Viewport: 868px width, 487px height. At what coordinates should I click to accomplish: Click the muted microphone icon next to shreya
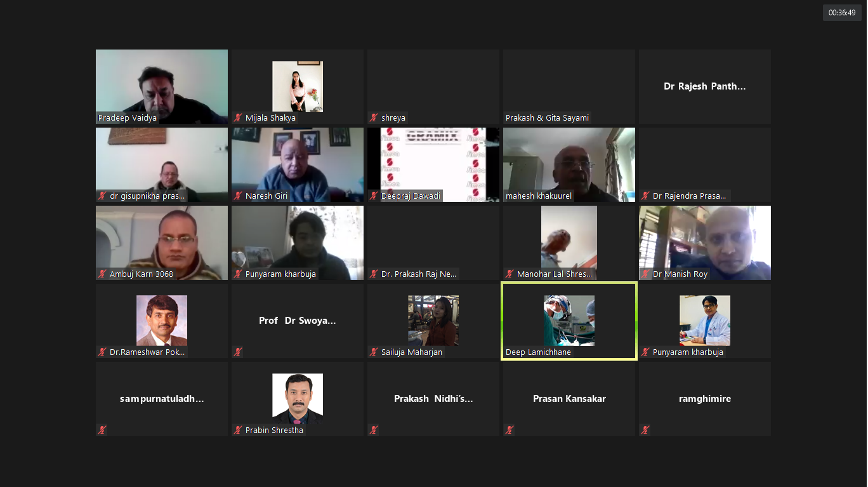click(374, 118)
